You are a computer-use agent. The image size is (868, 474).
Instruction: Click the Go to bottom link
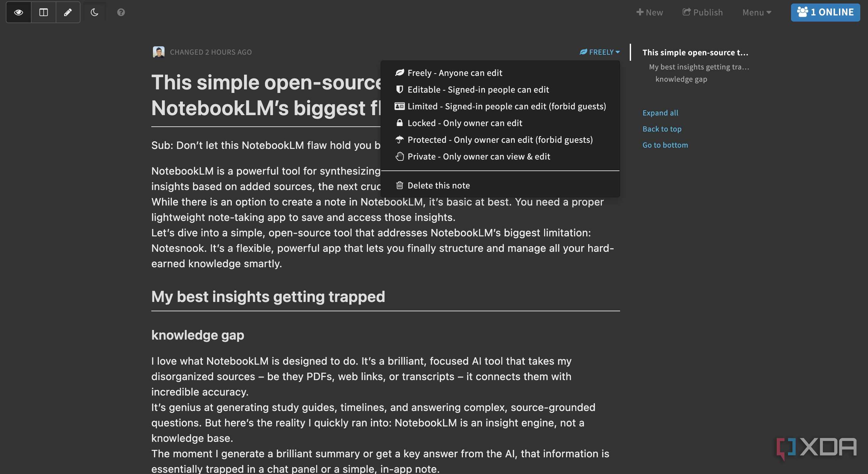[665, 145]
